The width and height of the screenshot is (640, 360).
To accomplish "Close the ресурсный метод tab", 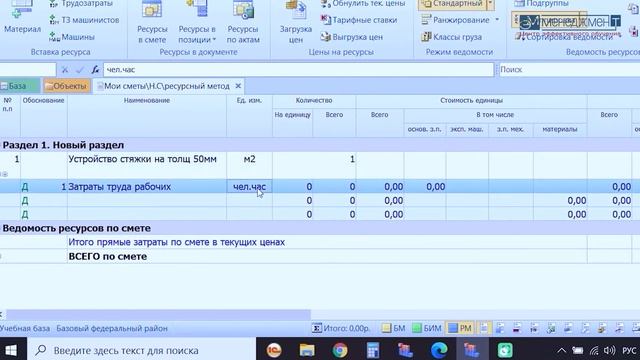I will click(x=238, y=86).
